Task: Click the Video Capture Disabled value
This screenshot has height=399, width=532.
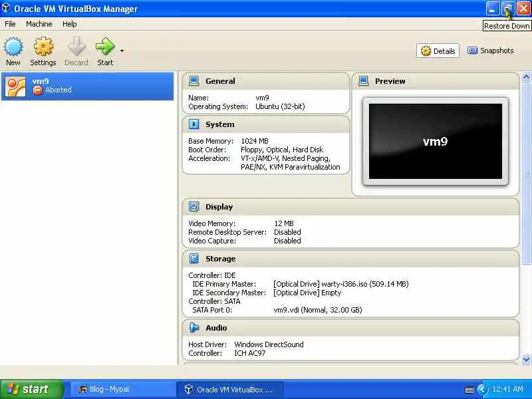Action: 287,241
